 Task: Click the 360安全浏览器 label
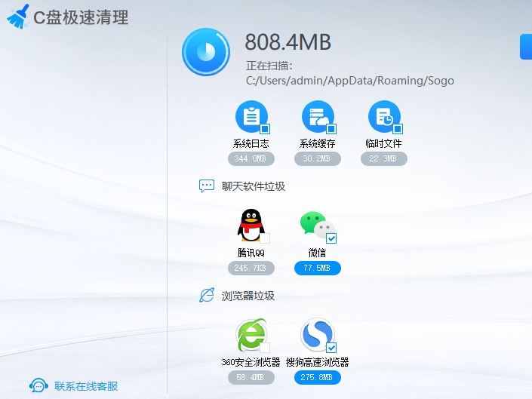click(x=251, y=362)
